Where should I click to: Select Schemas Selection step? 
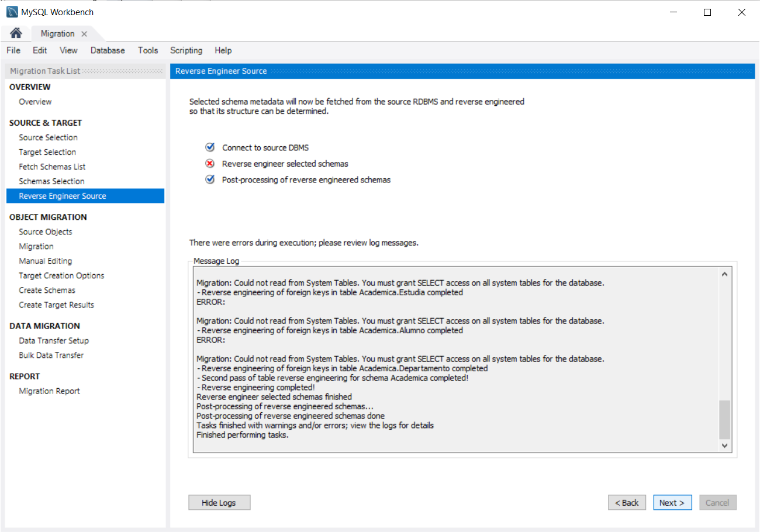51,181
